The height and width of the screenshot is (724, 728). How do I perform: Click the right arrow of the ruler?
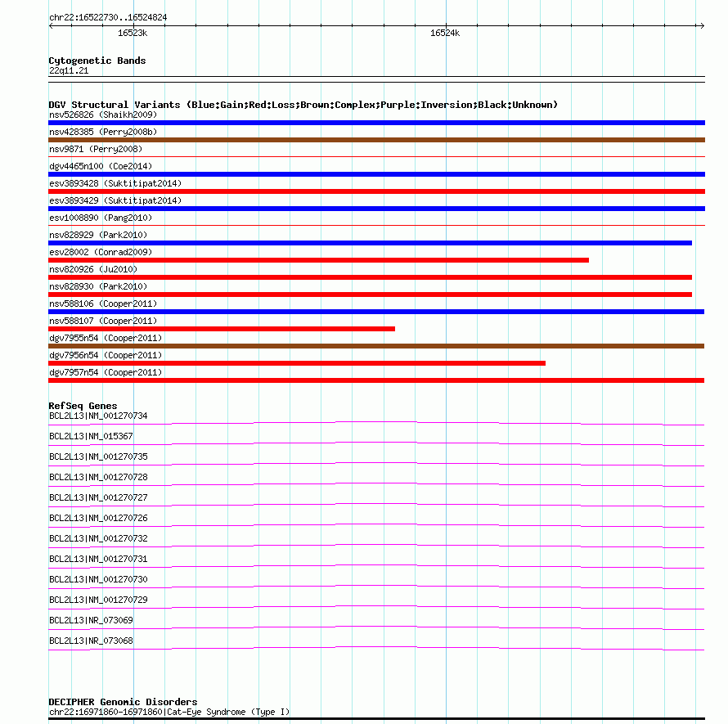702,26
